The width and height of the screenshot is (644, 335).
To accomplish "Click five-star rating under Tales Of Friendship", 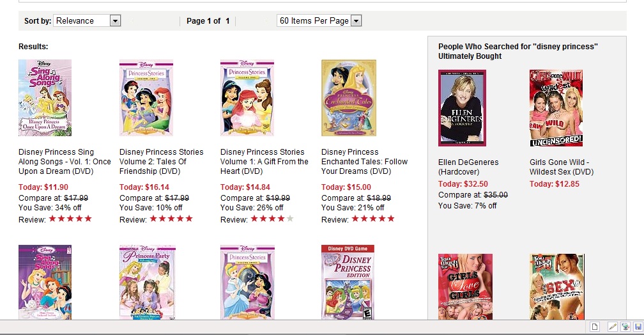I will 171,219.
